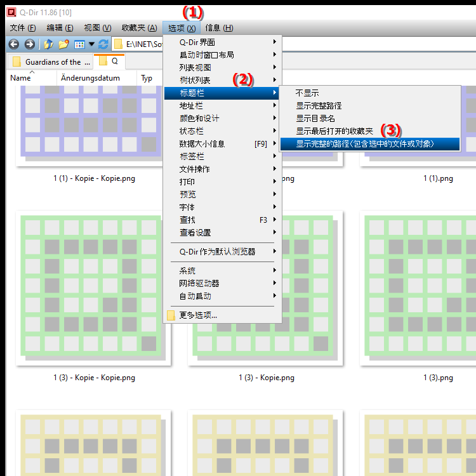The image size is (476, 476).
Task: Click the Back navigation arrow
Action: [x=13, y=44]
